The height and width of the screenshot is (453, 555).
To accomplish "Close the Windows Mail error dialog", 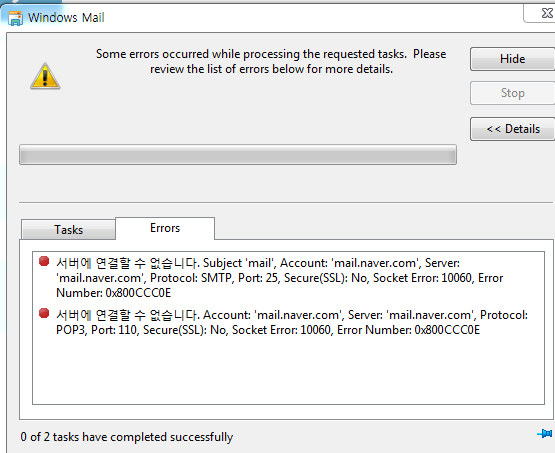I will point(545,13).
